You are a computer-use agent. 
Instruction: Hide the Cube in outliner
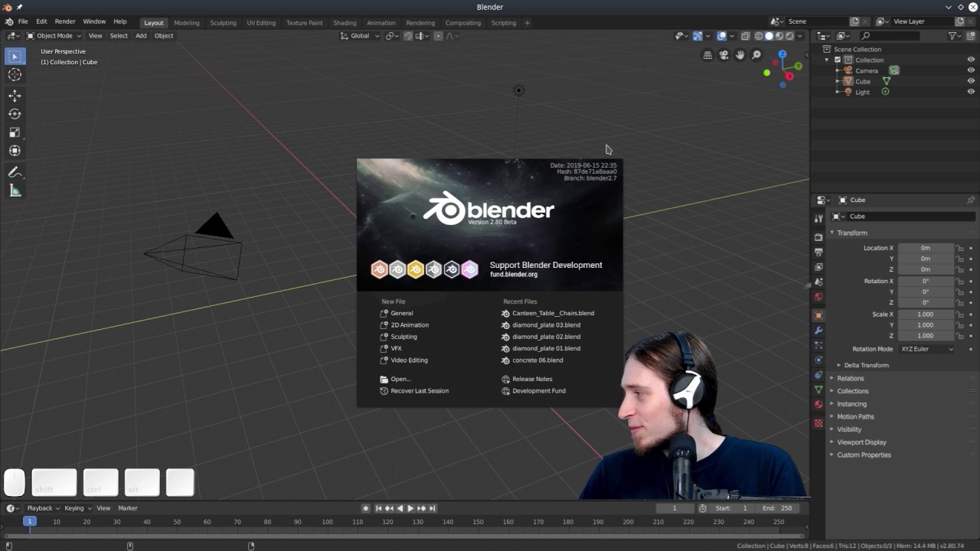pos(971,81)
